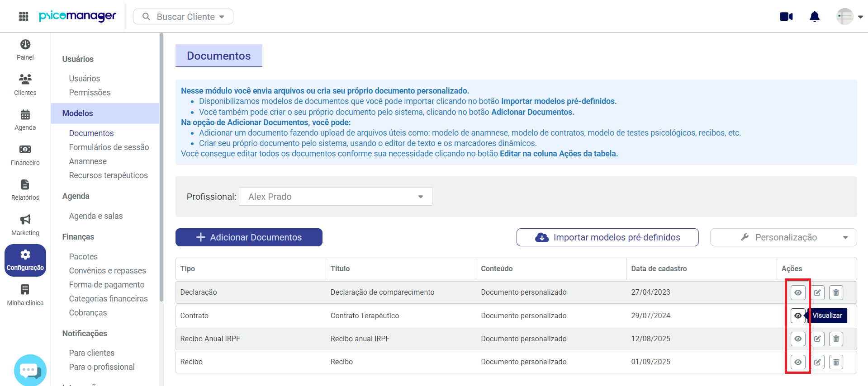Open Financeiro in the sidebar

(x=25, y=155)
